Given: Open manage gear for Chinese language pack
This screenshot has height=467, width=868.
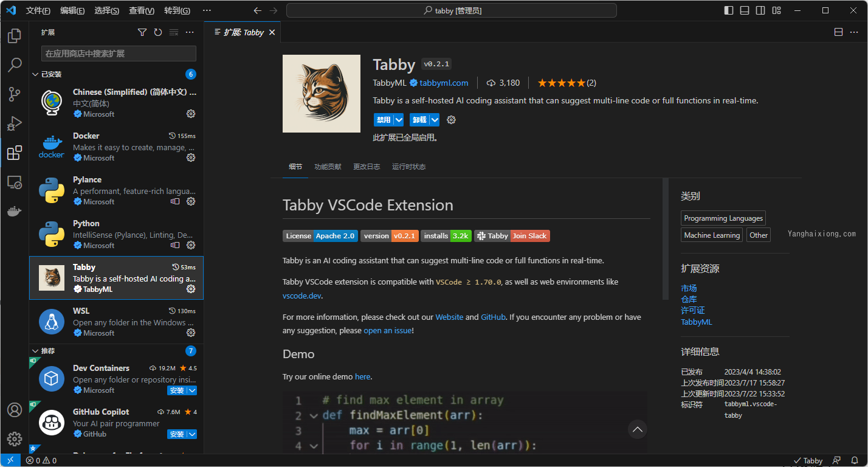Looking at the screenshot, I should pyautogui.click(x=191, y=114).
